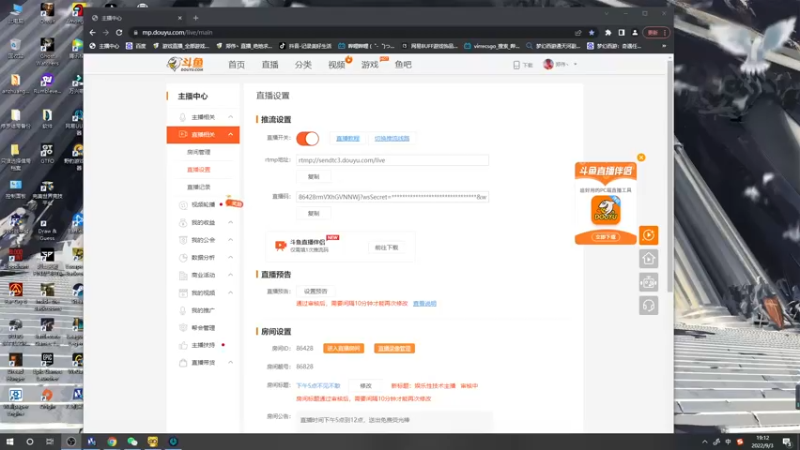
Task: Click the browser back arrow
Action: 92,32
